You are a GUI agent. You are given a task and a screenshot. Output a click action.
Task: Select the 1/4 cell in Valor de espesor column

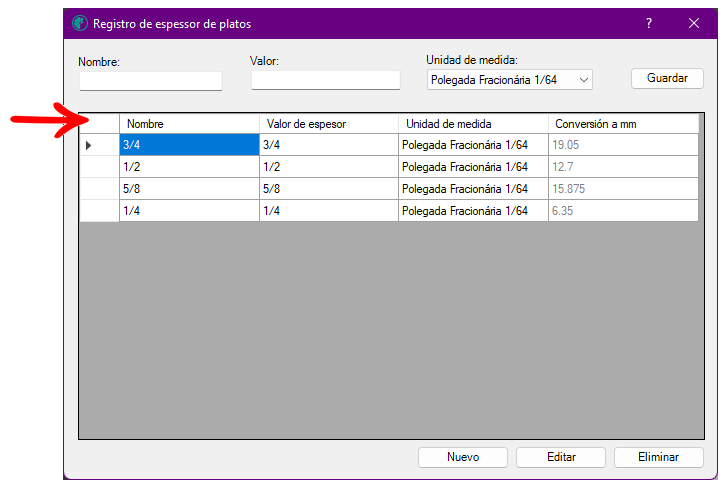pos(329,211)
